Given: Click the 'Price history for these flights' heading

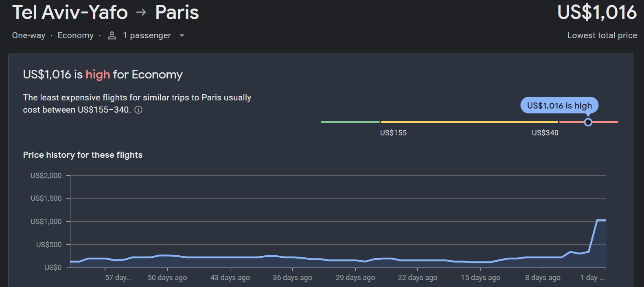Looking at the screenshot, I should tap(83, 155).
